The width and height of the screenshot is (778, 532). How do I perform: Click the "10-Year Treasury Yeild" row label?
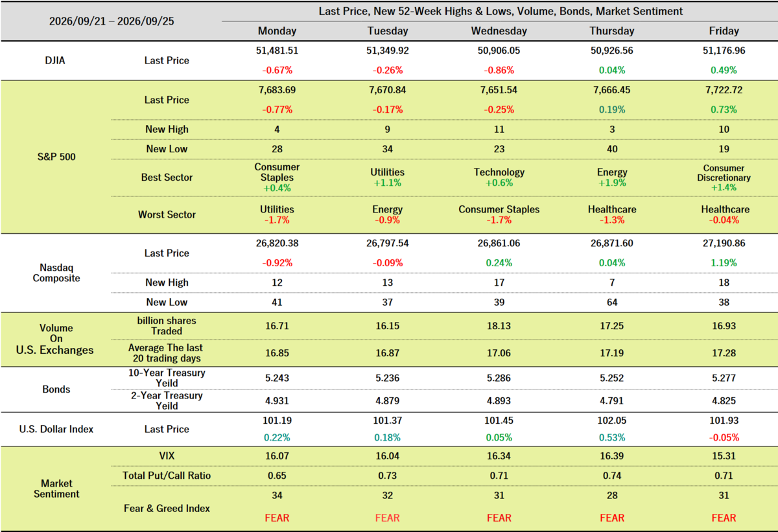click(167, 378)
